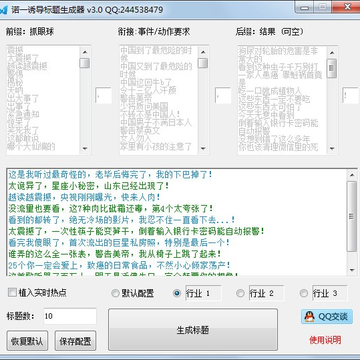Click the separator box after 前缀 list

coord(103,95)
